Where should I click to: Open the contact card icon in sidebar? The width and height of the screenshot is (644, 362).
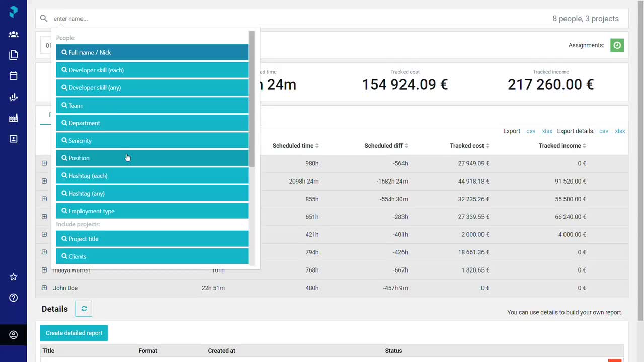click(14, 139)
